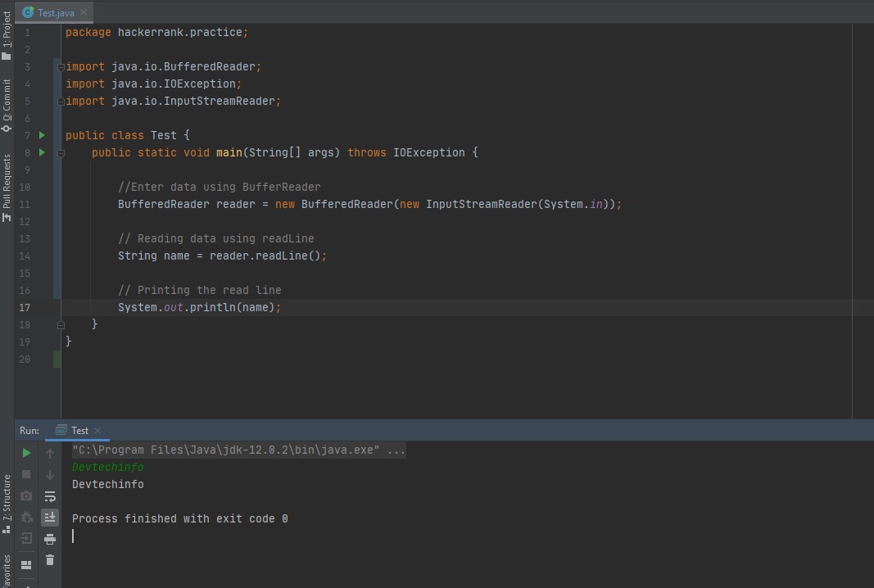Viewport: 874px width, 588px height.
Task: Navigate up the stack trace
Action: (x=50, y=452)
